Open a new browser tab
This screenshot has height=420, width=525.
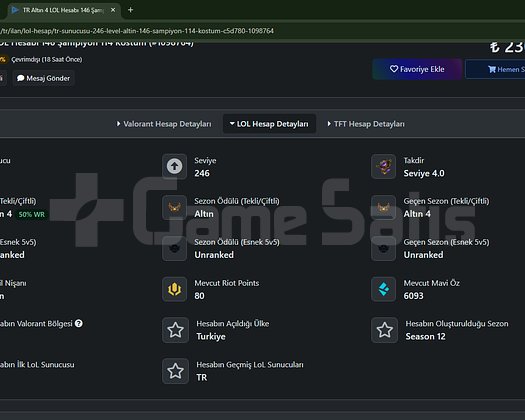131,10
